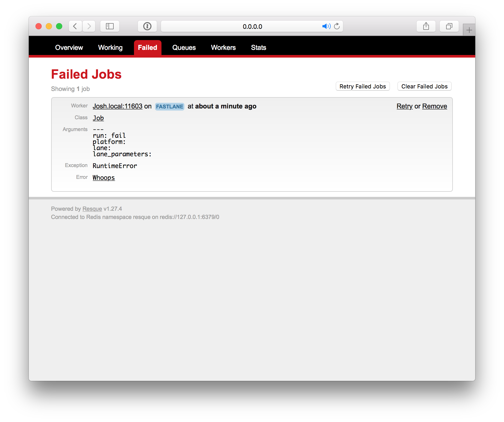The image size is (504, 422).
Task: Open the Stats tab
Action: pos(258,48)
